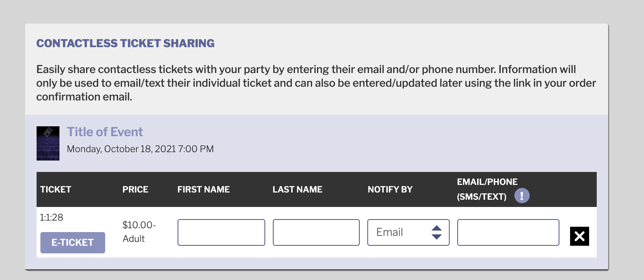The image size is (644, 280).
Task: Remove the ticket row with black X
Action: 579,236
